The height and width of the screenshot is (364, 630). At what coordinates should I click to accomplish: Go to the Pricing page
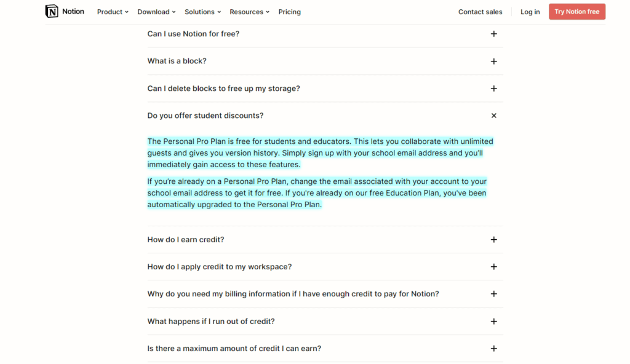tap(289, 12)
